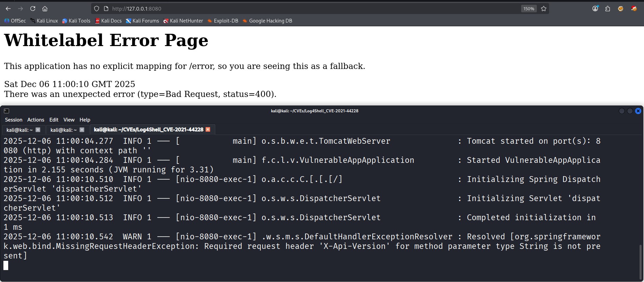
Task: Close second kali@kali: ~ tab
Action: coord(82,130)
